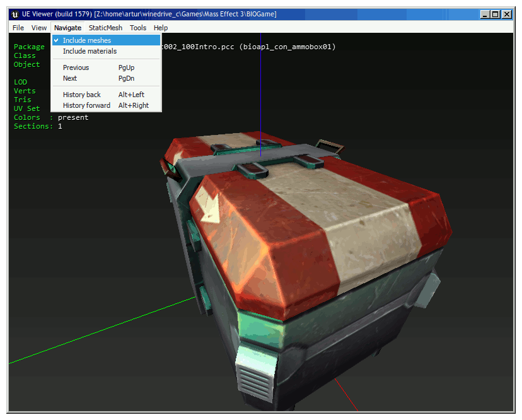The image size is (522, 420).
Task: Click the 'Verts' label in overlay
Action: (x=25, y=91)
